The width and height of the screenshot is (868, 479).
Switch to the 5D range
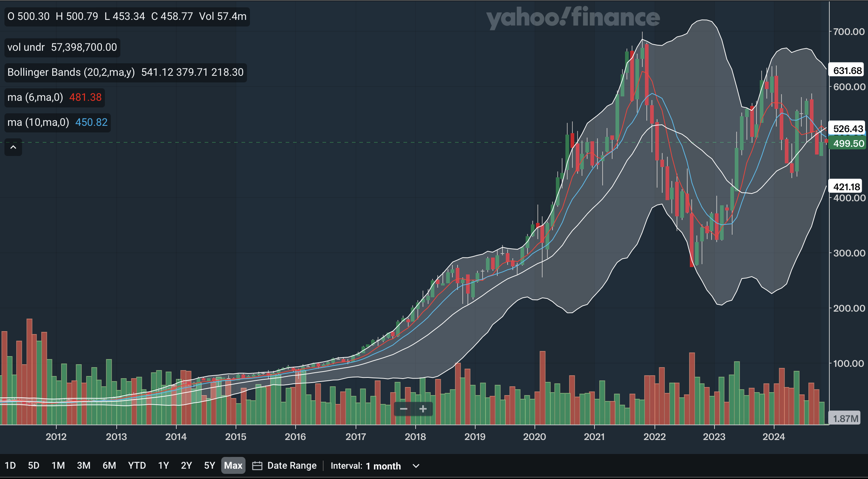click(33, 466)
